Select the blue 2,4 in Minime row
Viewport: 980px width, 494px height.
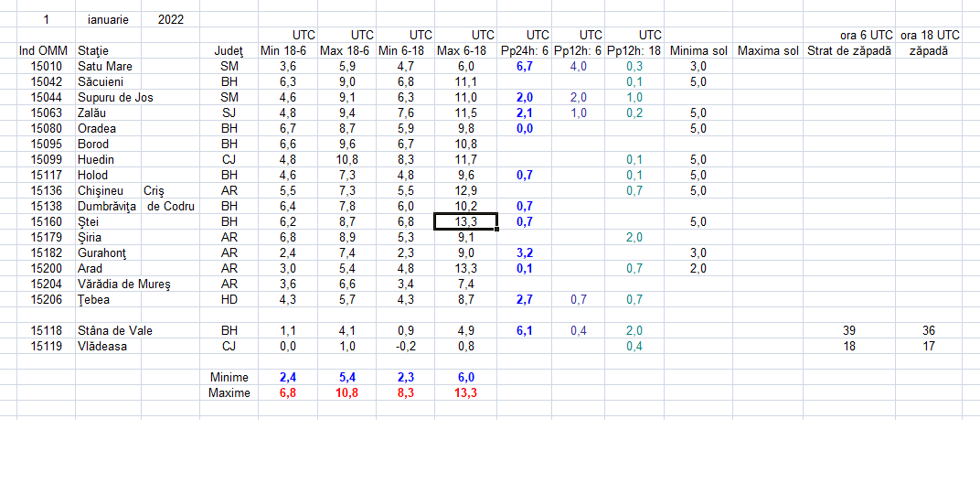click(x=287, y=378)
